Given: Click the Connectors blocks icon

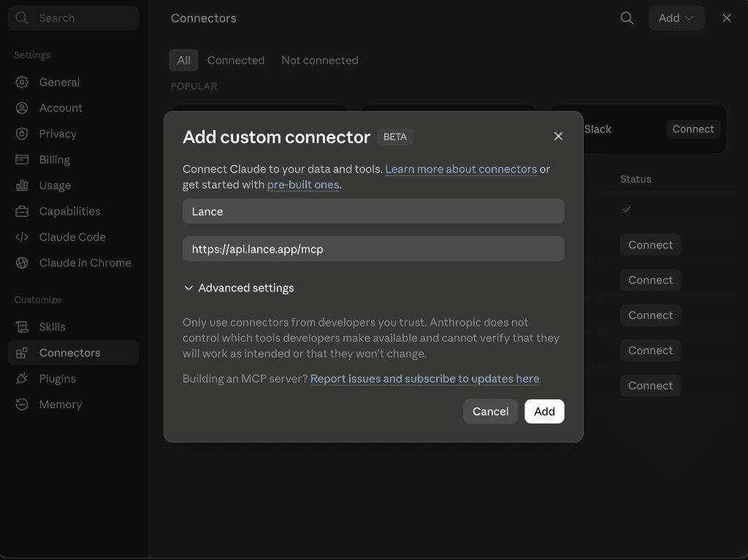Looking at the screenshot, I should [x=22, y=353].
